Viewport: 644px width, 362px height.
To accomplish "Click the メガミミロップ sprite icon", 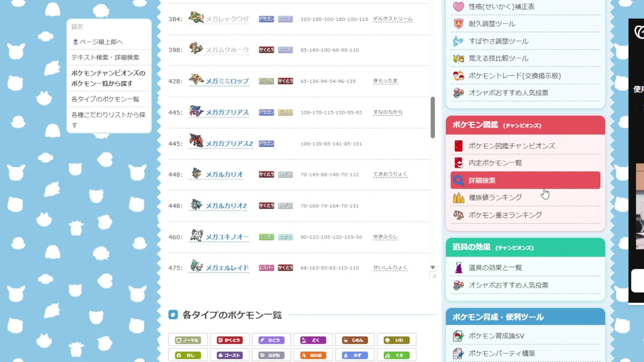I will [196, 80].
